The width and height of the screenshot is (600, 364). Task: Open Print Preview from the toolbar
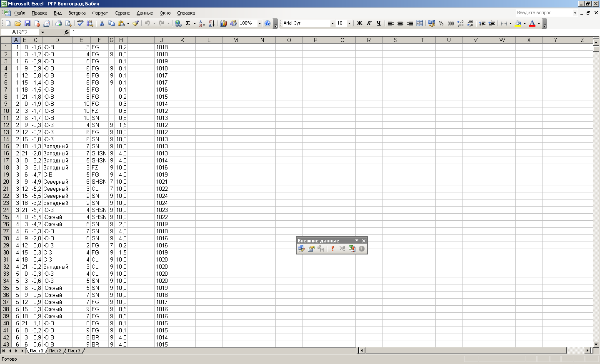[x=68, y=23]
